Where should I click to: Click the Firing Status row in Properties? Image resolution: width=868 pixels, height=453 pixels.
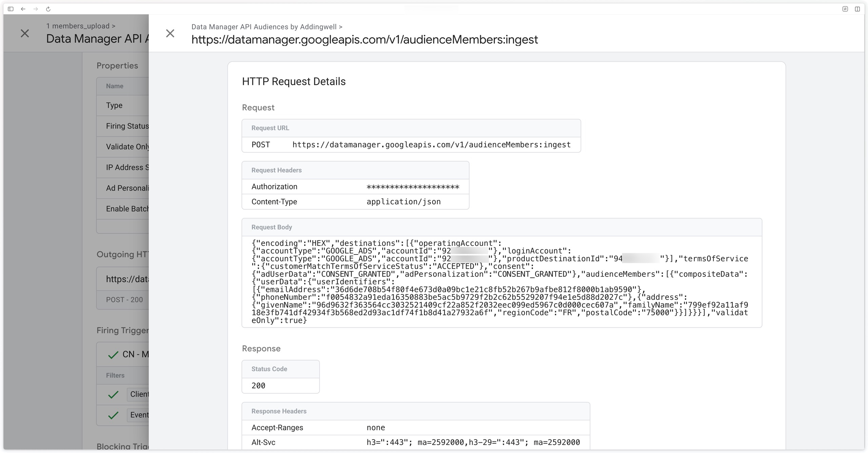click(122, 126)
